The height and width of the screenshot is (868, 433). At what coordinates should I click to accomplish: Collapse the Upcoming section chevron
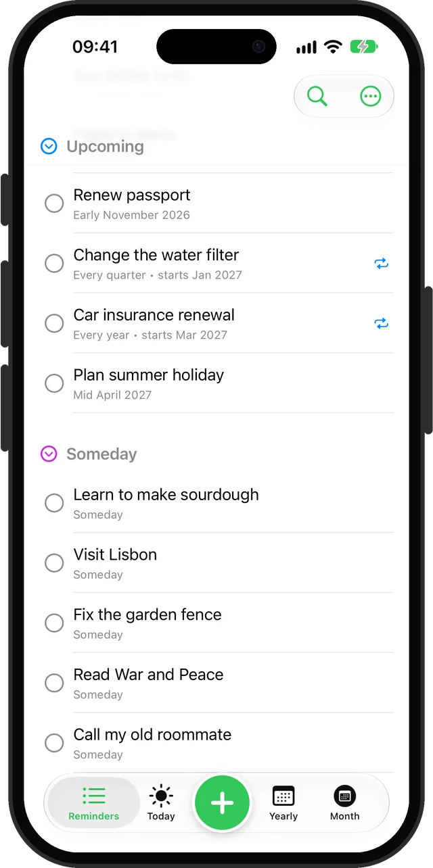(x=49, y=146)
